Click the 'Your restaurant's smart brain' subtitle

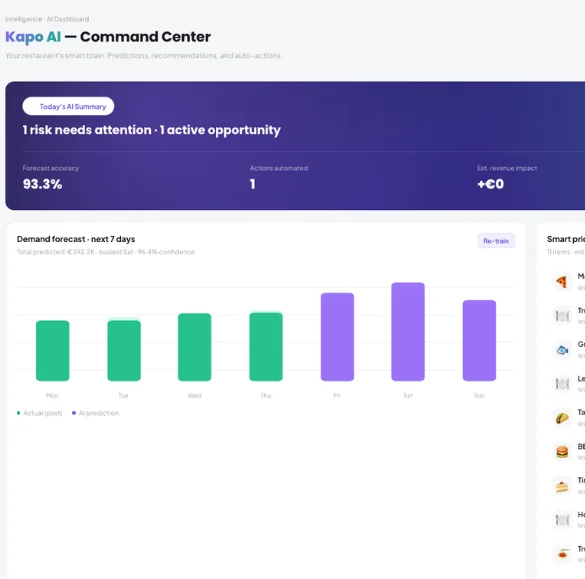coord(143,56)
